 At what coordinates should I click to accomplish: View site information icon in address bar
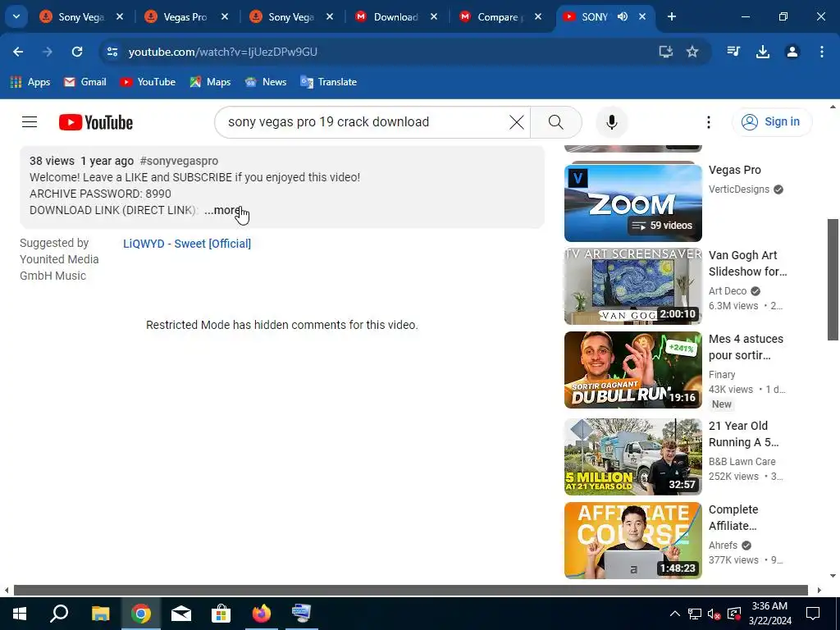pos(112,52)
